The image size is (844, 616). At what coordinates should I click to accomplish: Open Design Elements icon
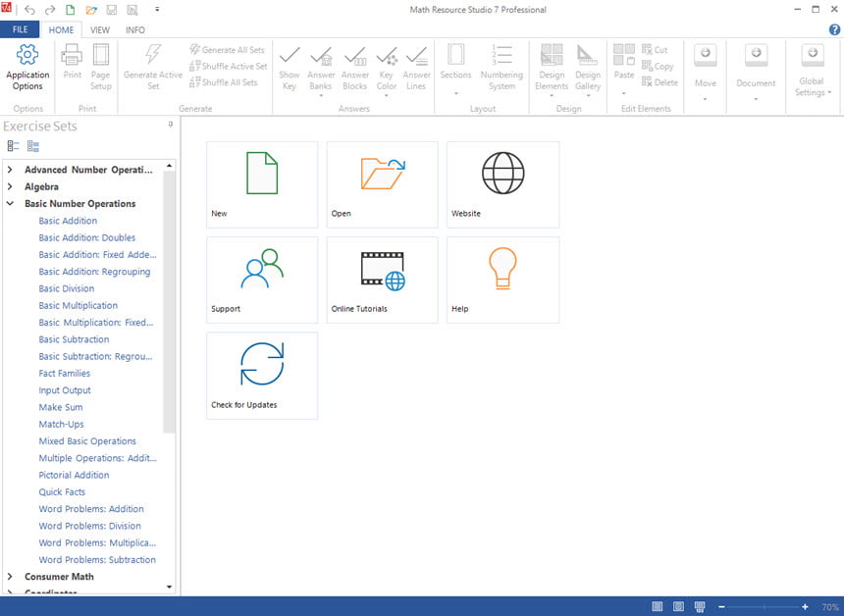tap(552, 54)
